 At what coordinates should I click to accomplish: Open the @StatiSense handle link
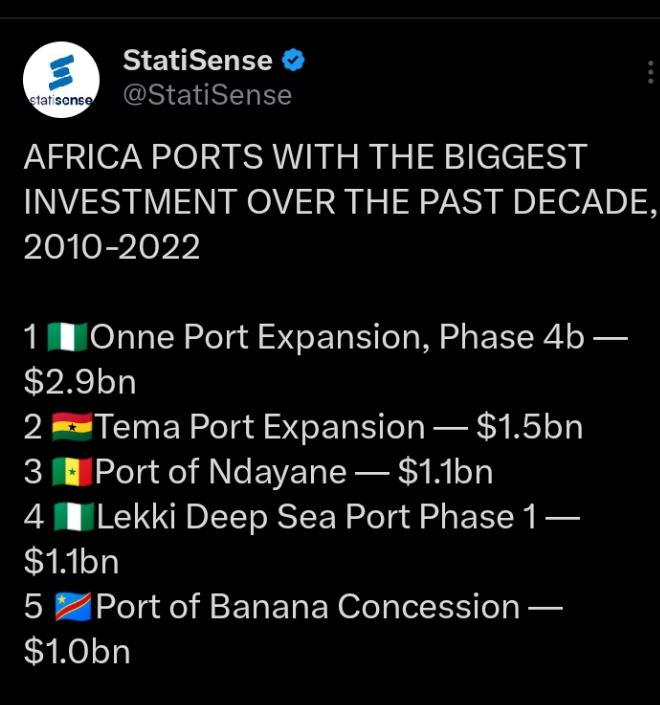pyautogui.click(x=207, y=95)
